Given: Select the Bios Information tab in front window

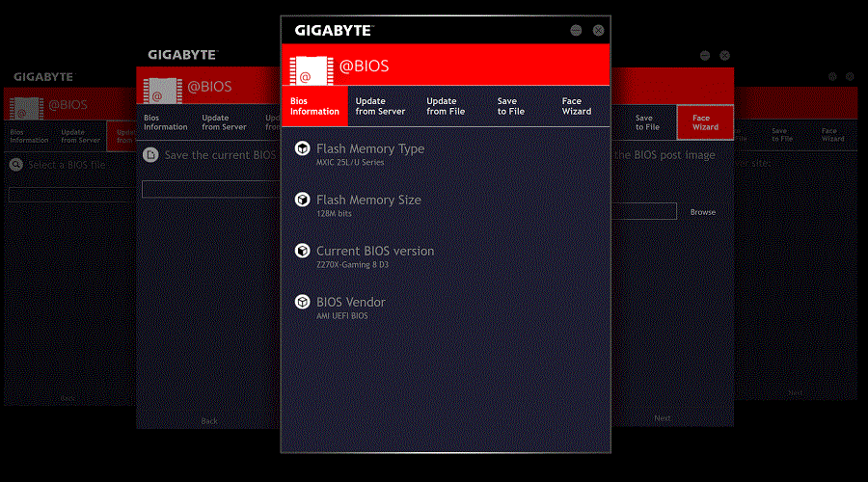Looking at the screenshot, I should (x=314, y=106).
